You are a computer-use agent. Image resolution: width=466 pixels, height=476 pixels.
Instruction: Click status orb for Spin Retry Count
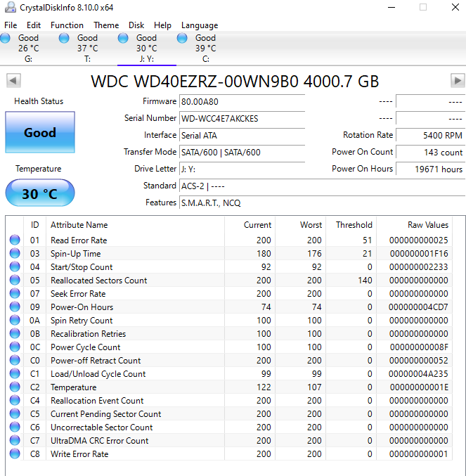[15, 320]
